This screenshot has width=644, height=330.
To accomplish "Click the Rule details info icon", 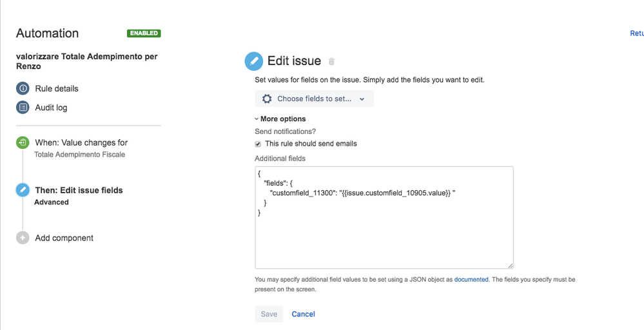I will click(23, 88).
